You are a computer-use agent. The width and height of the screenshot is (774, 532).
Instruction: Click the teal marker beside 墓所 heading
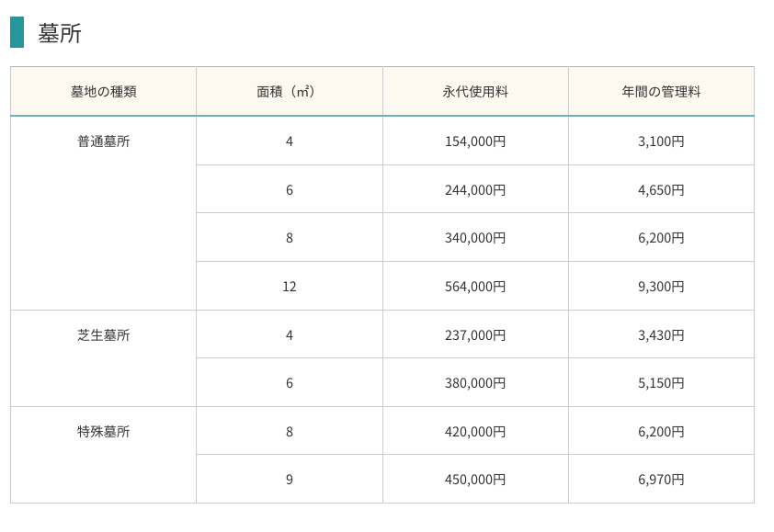click(x=17, y=32)
